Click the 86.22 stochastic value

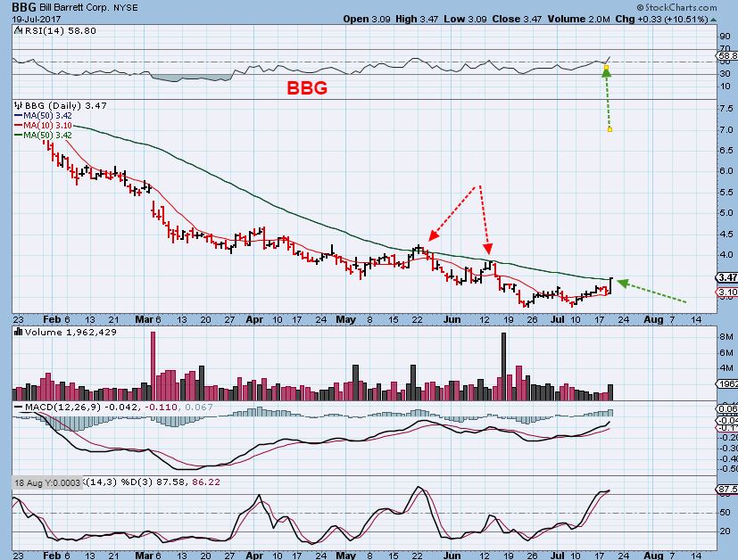(x=206, y=482)
